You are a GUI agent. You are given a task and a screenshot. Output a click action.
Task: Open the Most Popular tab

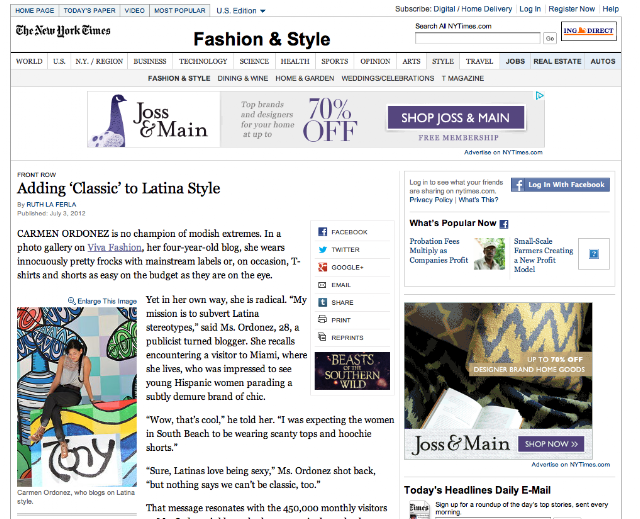click(x=180, y=11)
